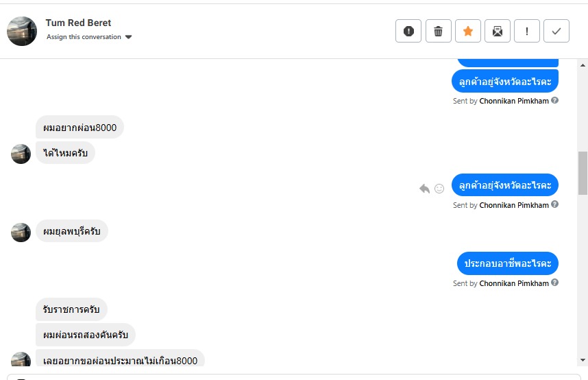
Task: Click the 'รับราชการครับ' message bubble
Action: point(71,309)
